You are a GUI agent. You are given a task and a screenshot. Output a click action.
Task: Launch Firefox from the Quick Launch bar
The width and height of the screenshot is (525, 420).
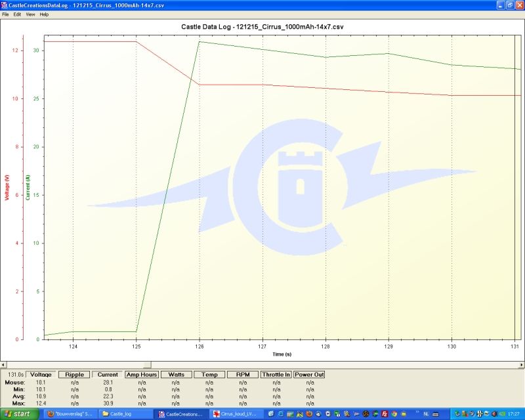(309, 414)
